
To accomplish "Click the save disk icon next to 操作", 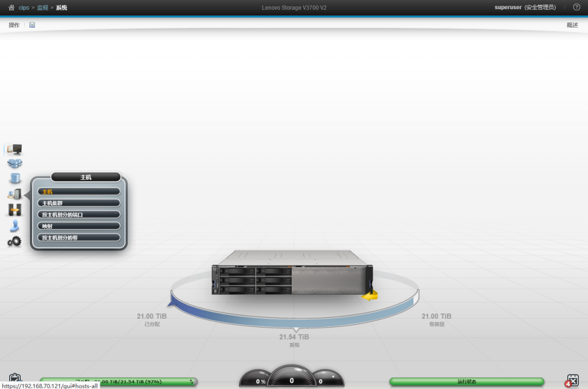I will coord(32,25).
